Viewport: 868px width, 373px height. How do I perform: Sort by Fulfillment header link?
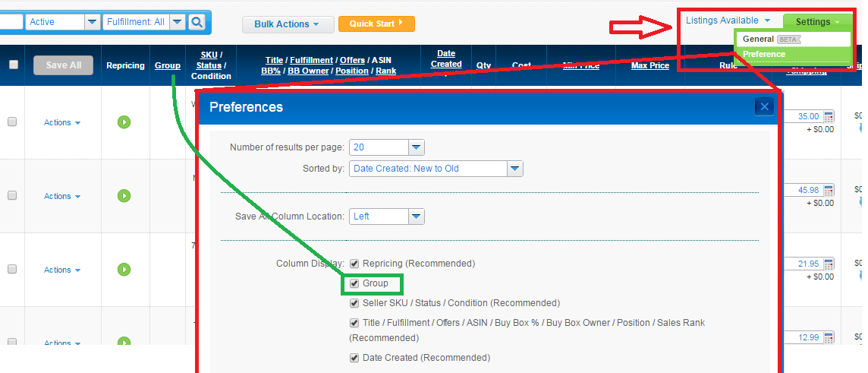(312, 60)
